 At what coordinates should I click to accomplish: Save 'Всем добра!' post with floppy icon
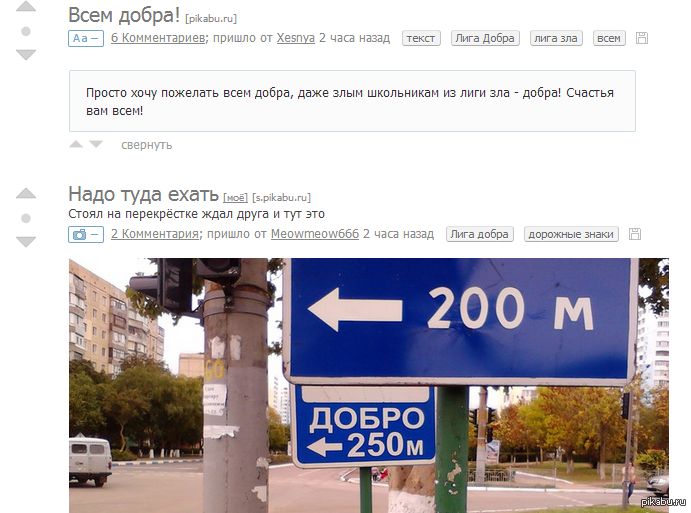click(x=642, y=38)
